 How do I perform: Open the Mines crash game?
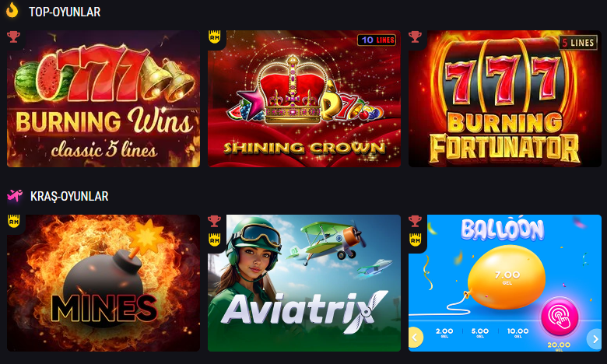104,283
